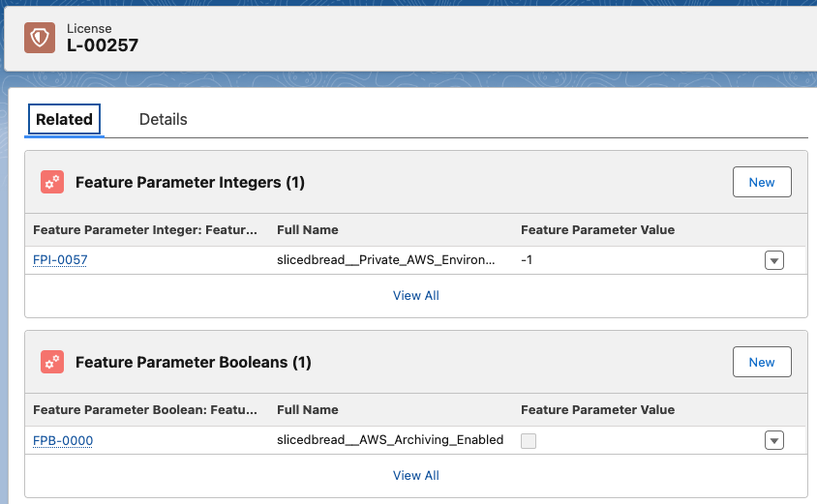
Task: Click Feature Parameter Value header in Booleans table
Action: (x=597, y=410)
